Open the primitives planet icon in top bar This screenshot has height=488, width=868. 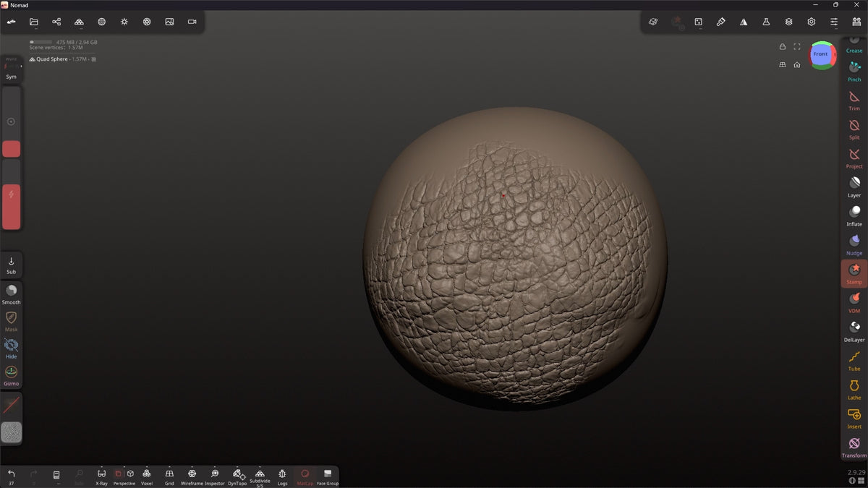click(x=652, y=22)
